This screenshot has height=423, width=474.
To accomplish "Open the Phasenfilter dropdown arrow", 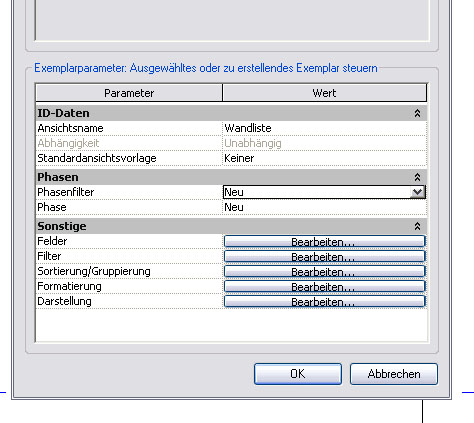I will (x=417, y=192).
